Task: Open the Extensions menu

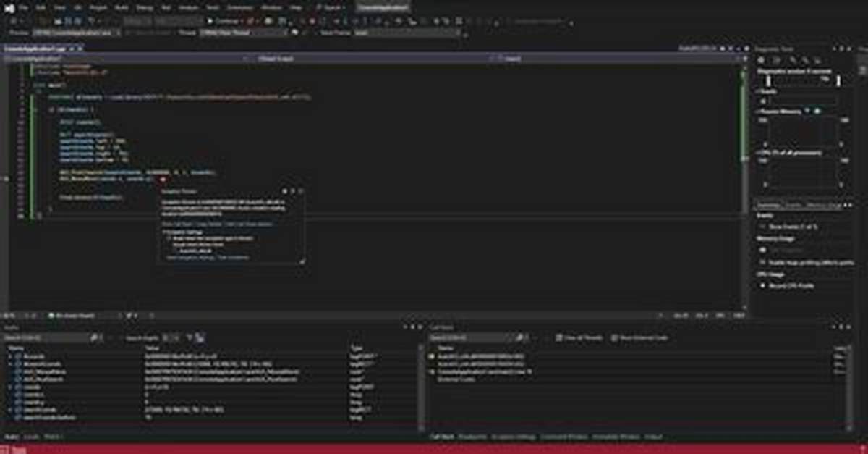Action: click(x=240, y=7)
